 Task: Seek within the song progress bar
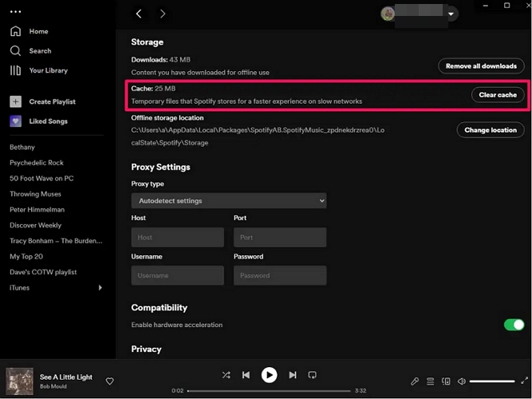(269, 391)
